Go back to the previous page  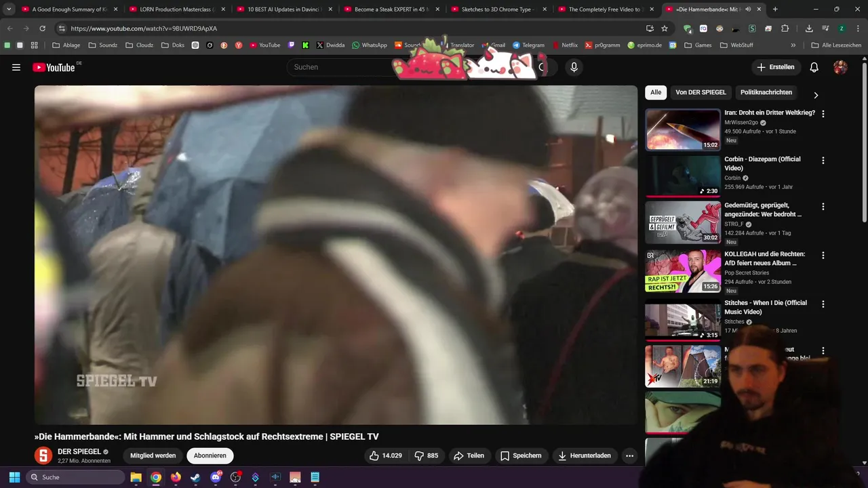click(x=9, y=28)
